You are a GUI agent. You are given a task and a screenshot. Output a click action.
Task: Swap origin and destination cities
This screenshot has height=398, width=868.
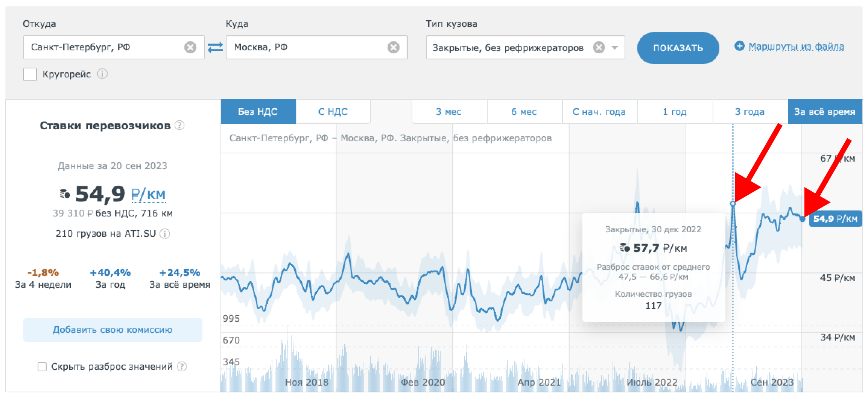(x=215, y=47)
